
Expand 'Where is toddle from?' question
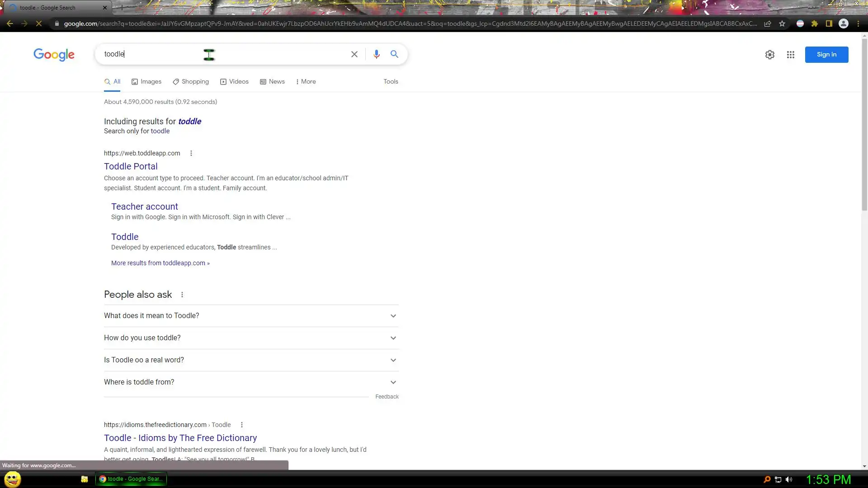point(251,382)
